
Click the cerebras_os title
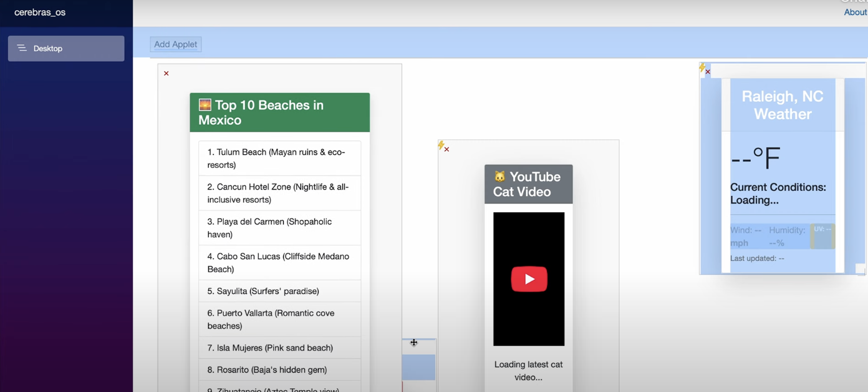pyautogui.click(x=40, y=12)
